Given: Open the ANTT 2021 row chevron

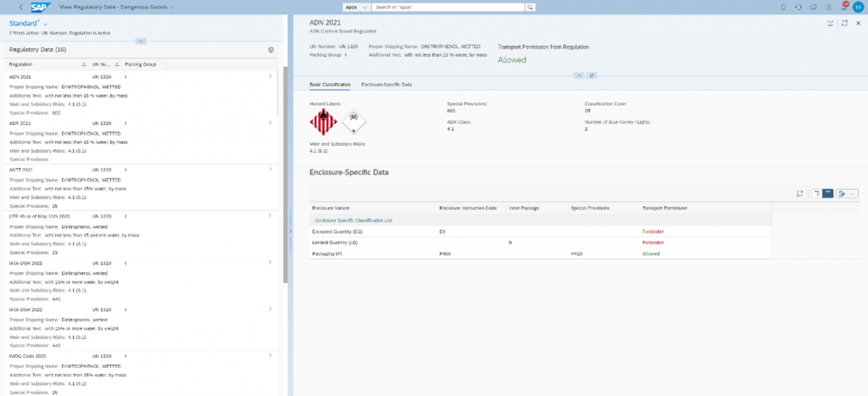Looking at the screenshot, I should click(270, 169).
